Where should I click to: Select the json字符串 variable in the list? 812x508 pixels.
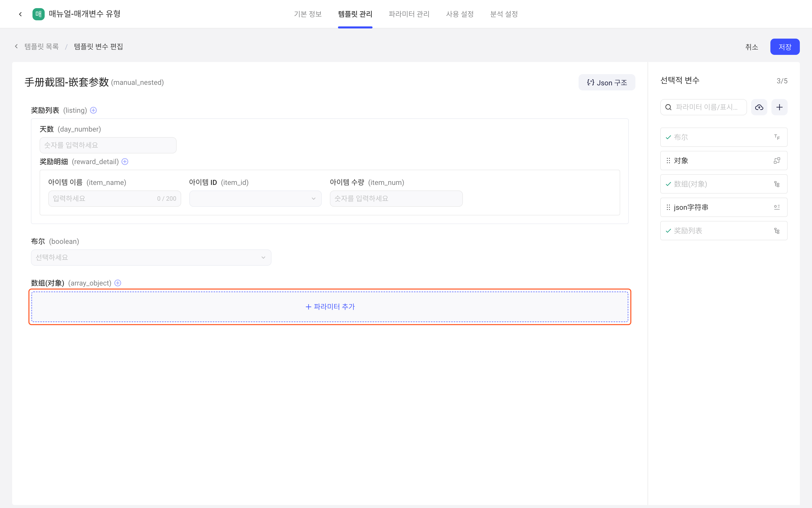pyautogui.click(x=724, y=207)
